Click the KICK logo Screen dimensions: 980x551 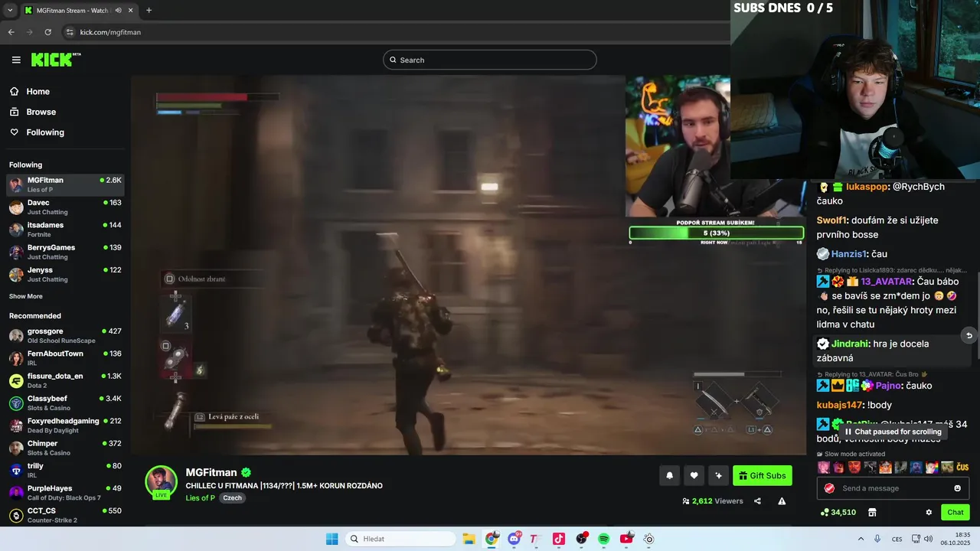pos(55,60)
